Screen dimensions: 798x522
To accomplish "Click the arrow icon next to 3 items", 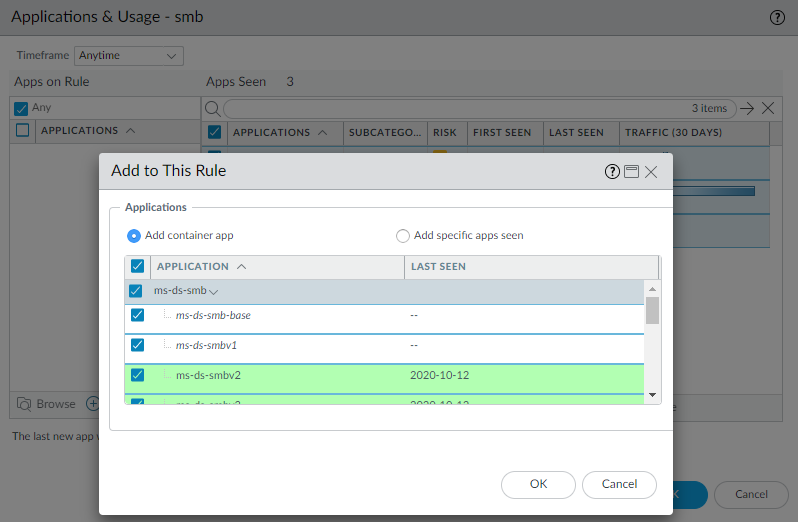I will point(747,108).
